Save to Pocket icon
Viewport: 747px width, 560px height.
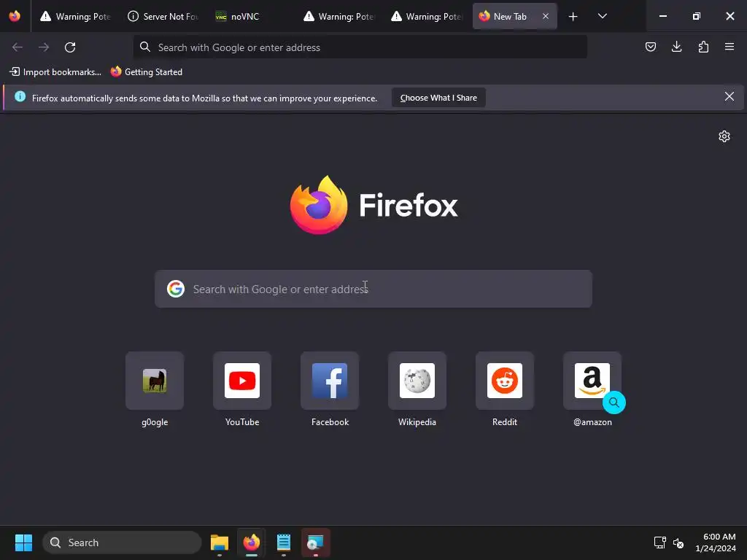650,47
